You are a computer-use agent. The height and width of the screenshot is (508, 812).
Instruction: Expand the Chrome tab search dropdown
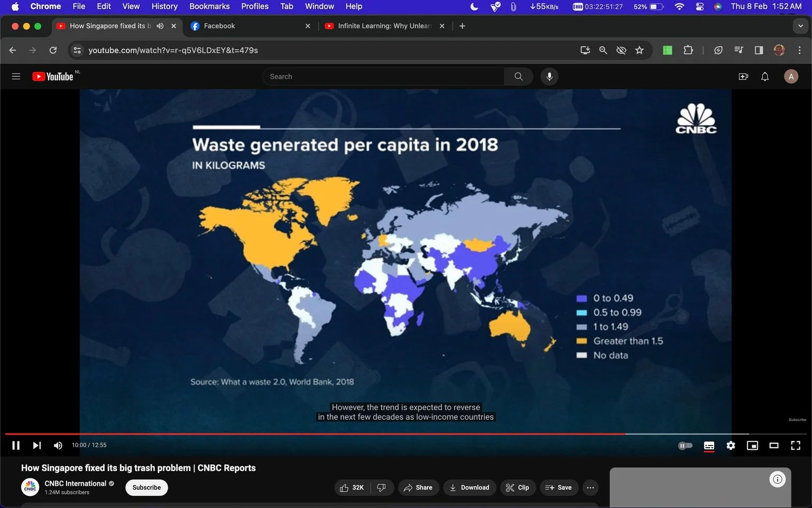(x=800, y=26)
